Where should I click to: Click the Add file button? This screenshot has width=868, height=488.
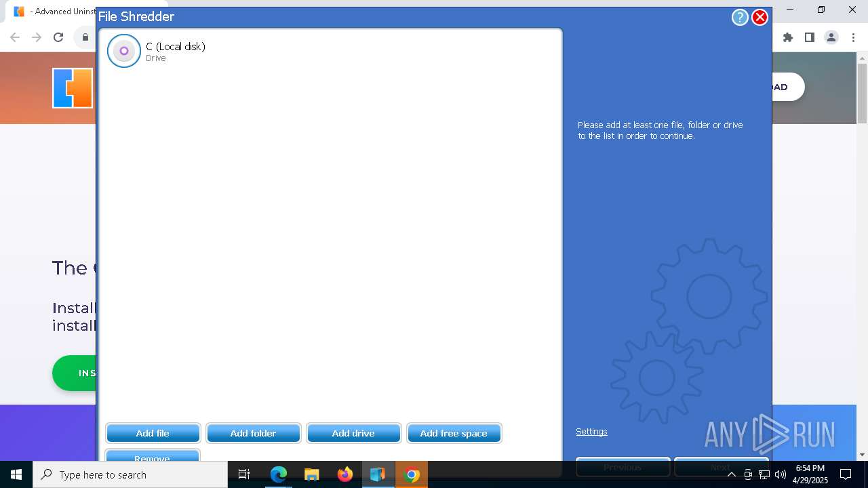click(x=153, y=433)
